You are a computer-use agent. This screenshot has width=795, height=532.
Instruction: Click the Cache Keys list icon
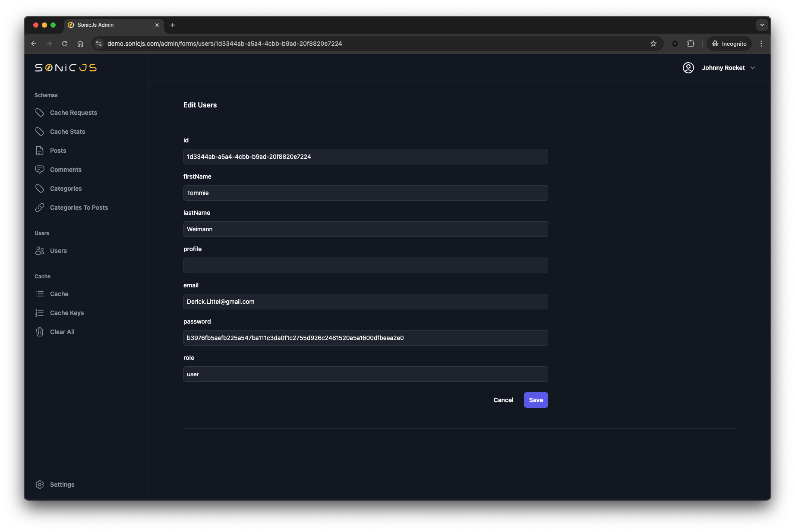click(x=40, y=312)
